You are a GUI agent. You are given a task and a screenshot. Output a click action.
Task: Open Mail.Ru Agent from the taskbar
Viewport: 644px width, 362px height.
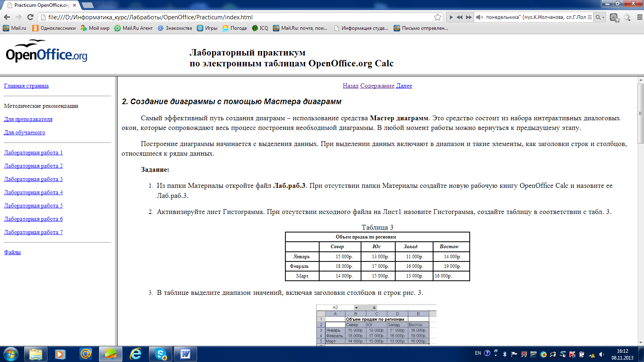point(85,354)
